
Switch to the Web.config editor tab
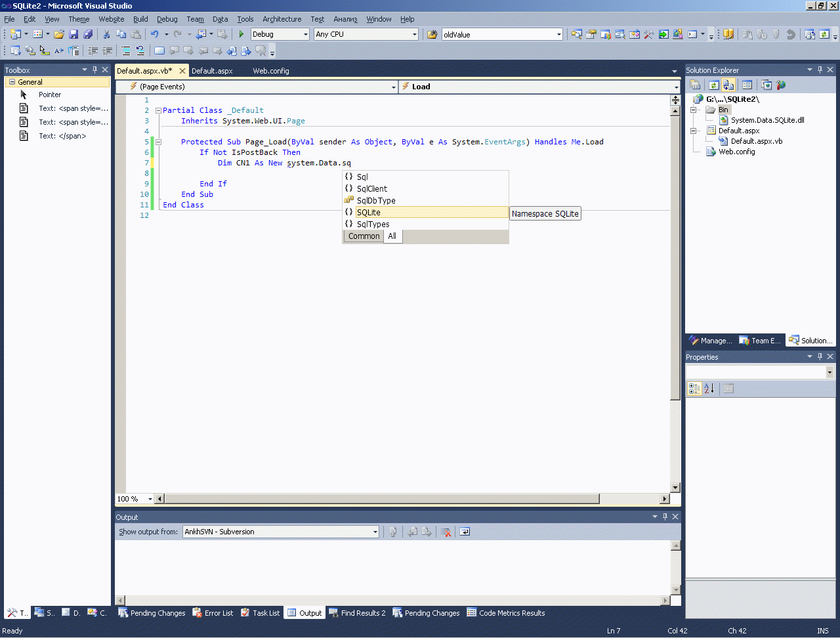(x=271, y=71)
